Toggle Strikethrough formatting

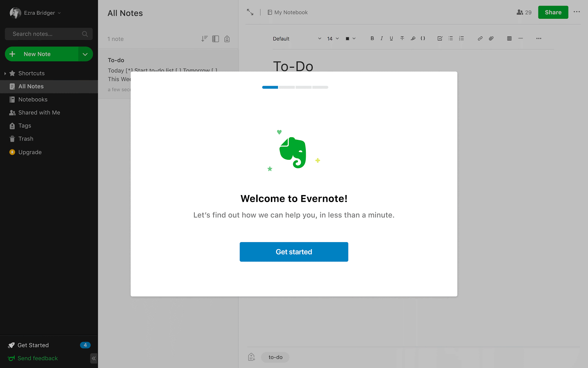pyautogui.click(x=402, y=38)
